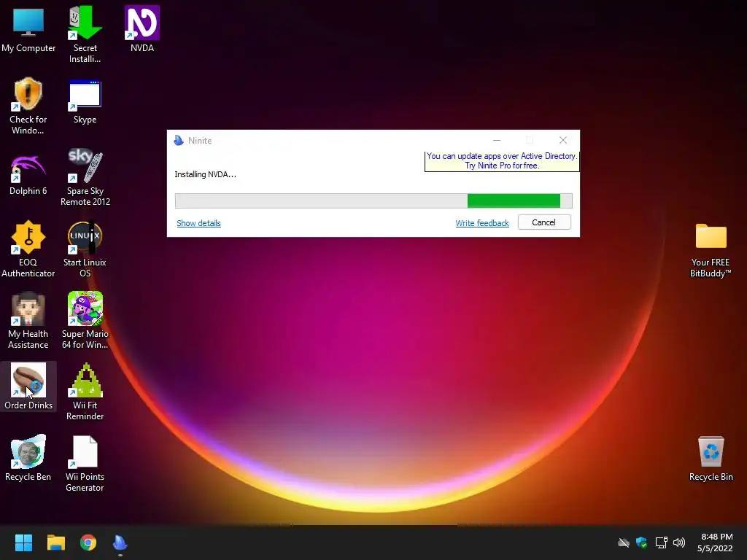Open the clock showing 8:48 PM
This screenshot has height=560, width=747.
(x=716, y=542)
